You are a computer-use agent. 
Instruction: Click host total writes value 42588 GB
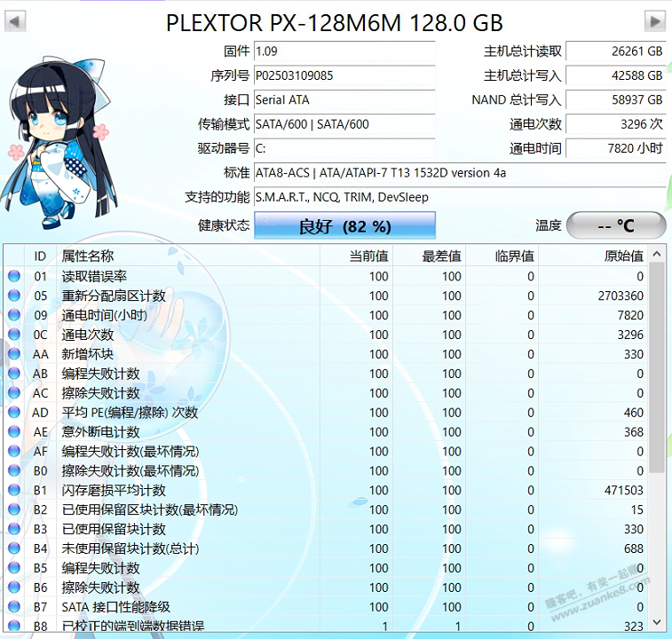[616, 75]
